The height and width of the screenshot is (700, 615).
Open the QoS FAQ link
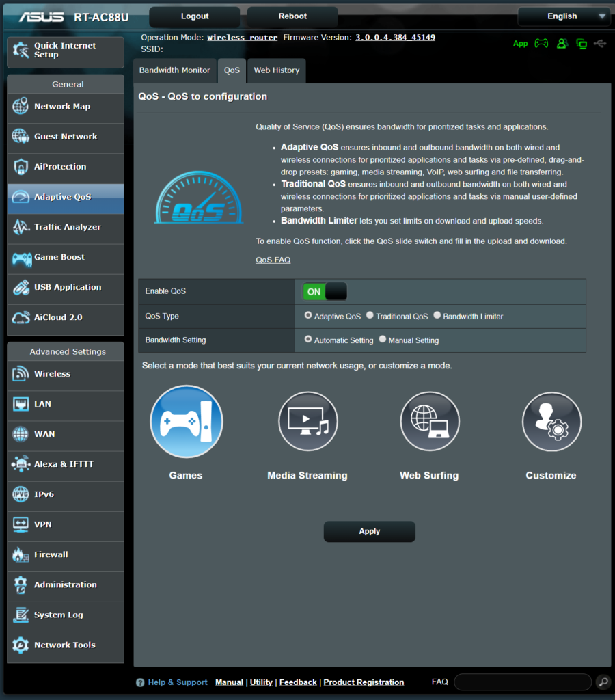pyautogui.click(x=273, y=260)
